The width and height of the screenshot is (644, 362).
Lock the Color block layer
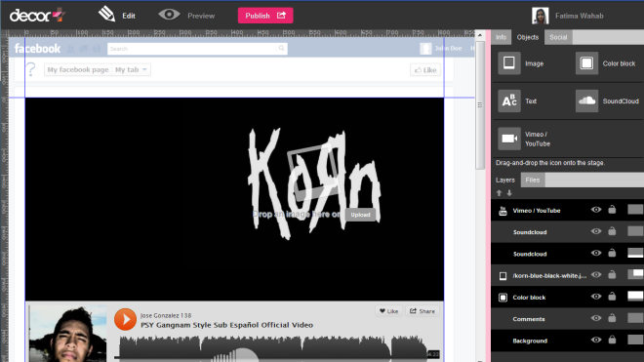point(612,297)
